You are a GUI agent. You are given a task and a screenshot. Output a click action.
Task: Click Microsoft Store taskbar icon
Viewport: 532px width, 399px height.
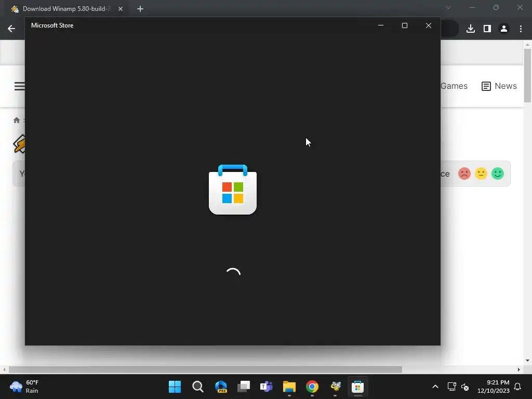pos(357,387)
